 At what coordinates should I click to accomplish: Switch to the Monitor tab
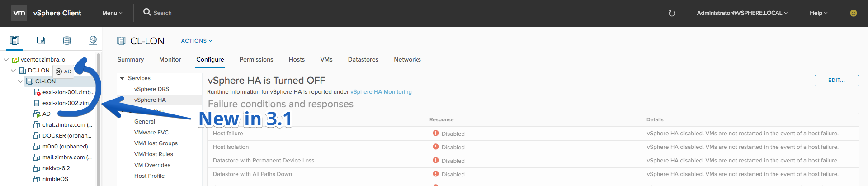click(170, 59)
